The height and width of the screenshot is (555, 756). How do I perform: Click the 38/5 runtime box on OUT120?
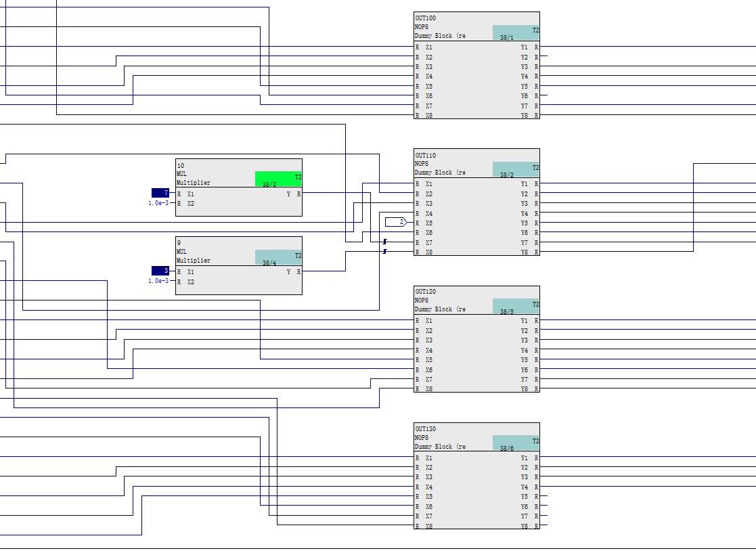coord(516,307)
